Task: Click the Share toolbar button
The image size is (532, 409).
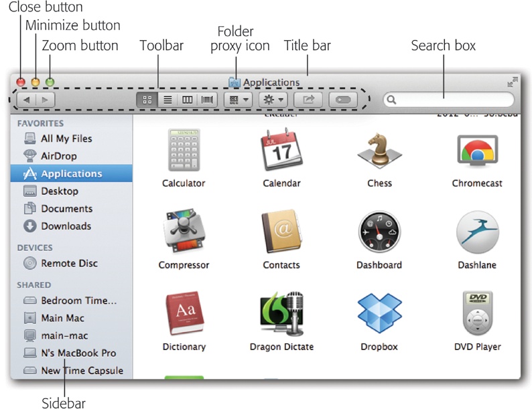Action: tap(308, 100)
